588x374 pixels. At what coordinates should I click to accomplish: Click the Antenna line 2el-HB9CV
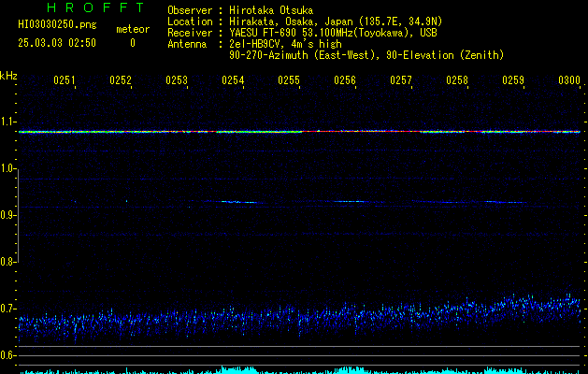(254, 44)
